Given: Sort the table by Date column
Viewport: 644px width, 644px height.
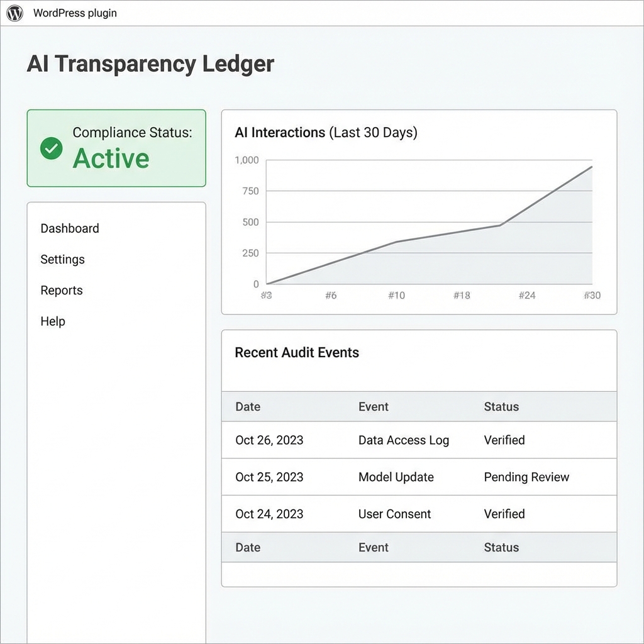Looking at the screenshot, I should pos(247,407).
